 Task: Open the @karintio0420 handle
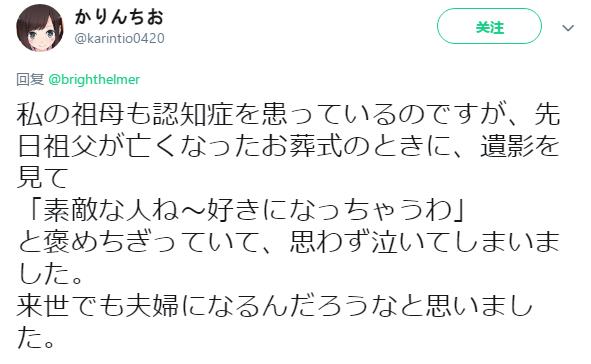(x=119, y=38)
